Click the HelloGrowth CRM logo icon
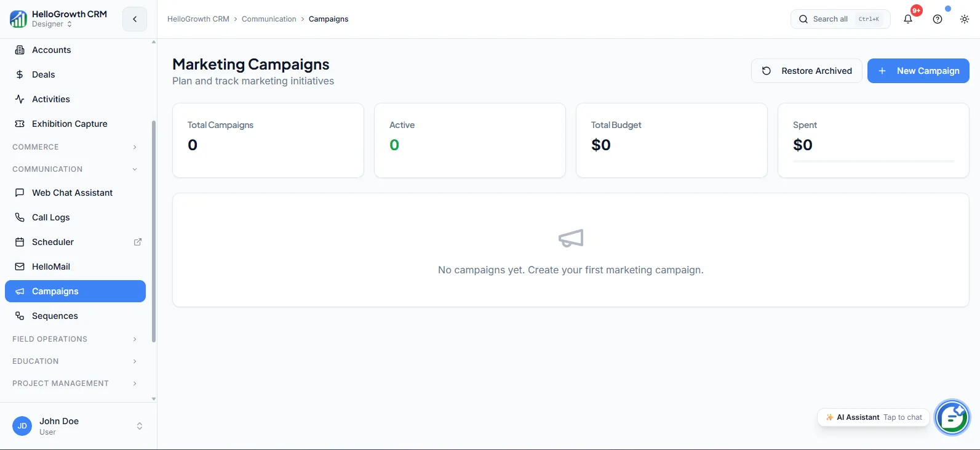The width and height of the screenshot is (980, 450). pos(18,19)
